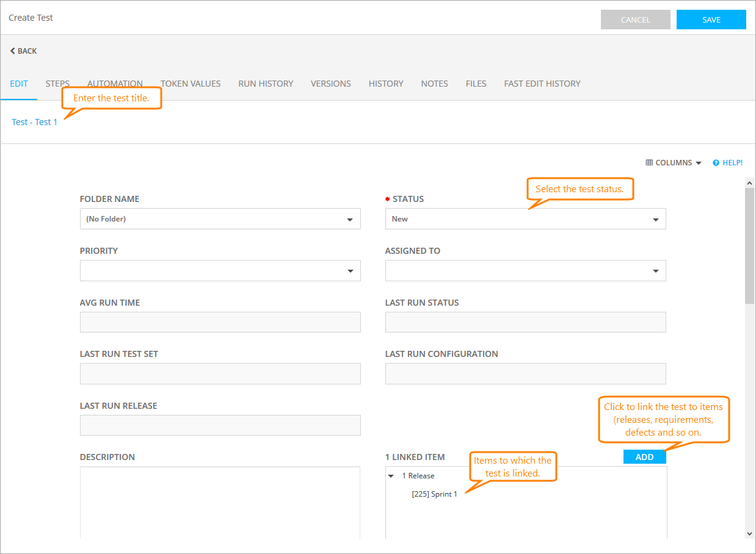Select the [225] Sprint 1 linked item
Image resolution: width=756 pixels, height=554 pixels.
point(434,494)
